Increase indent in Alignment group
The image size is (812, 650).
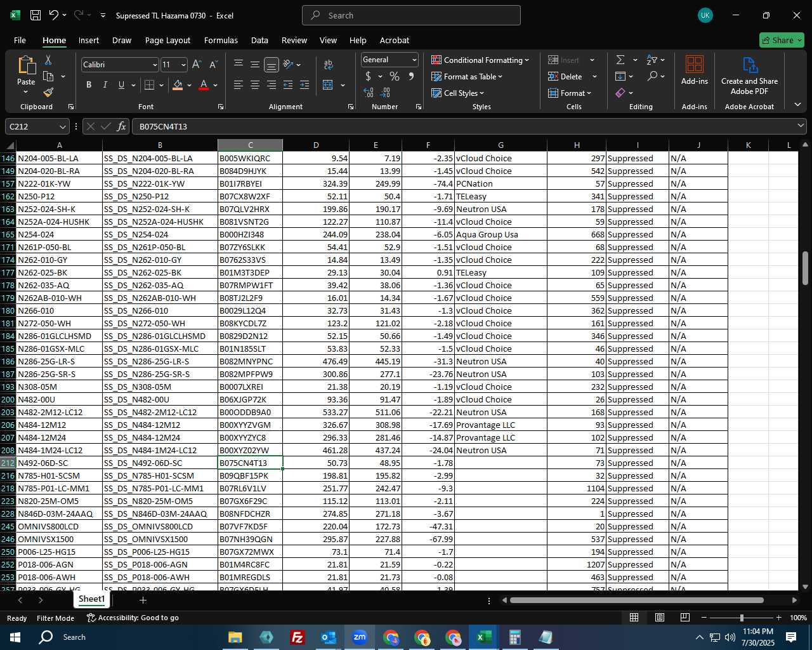click(x=304, y=85)
